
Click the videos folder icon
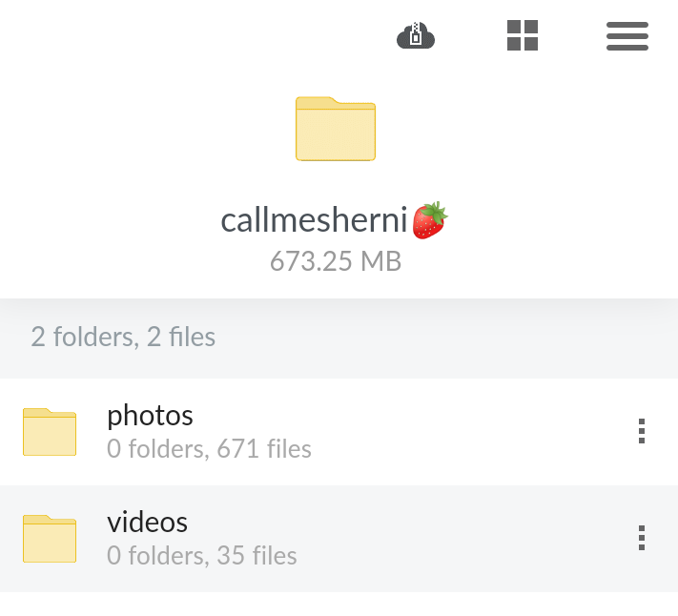[x=50, y=539]
